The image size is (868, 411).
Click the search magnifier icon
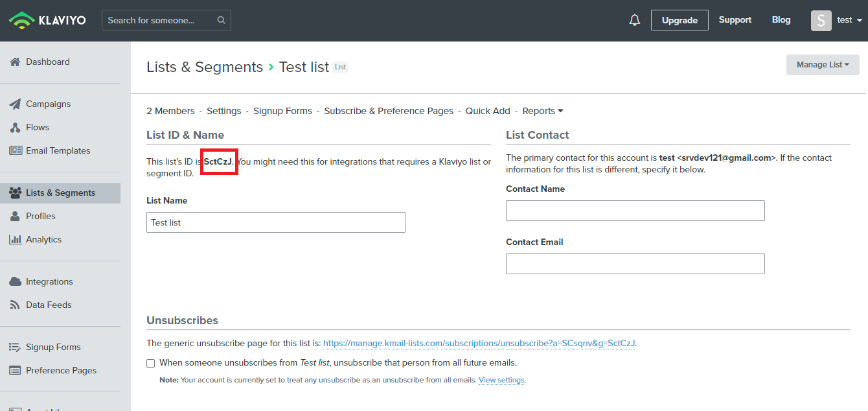(221, 20)
